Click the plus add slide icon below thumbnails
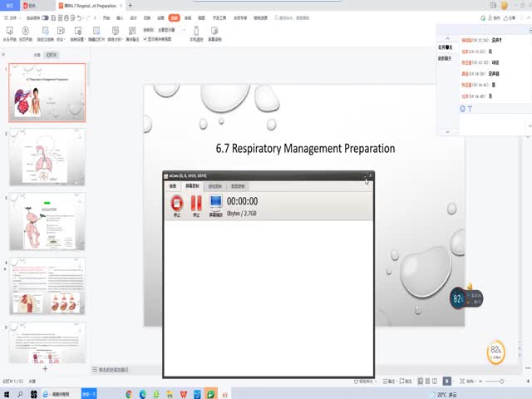 tap(45, 369)
